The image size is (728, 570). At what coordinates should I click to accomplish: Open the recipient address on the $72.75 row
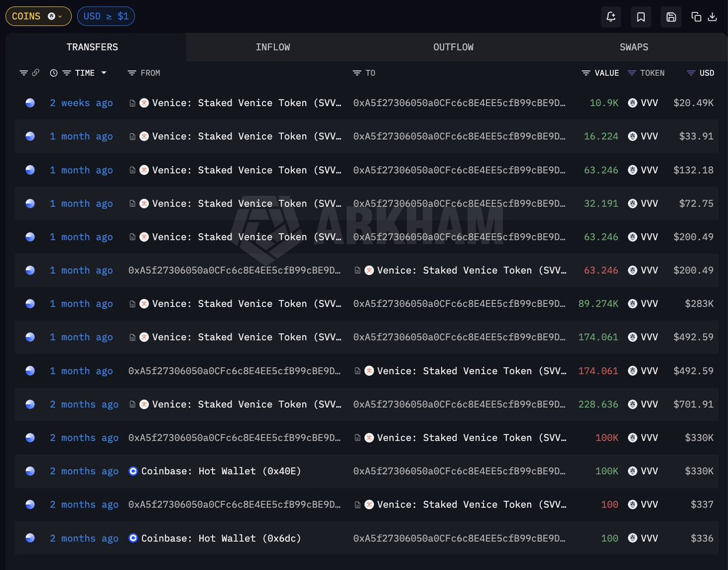pyautogui.click(x=460, y=203)
